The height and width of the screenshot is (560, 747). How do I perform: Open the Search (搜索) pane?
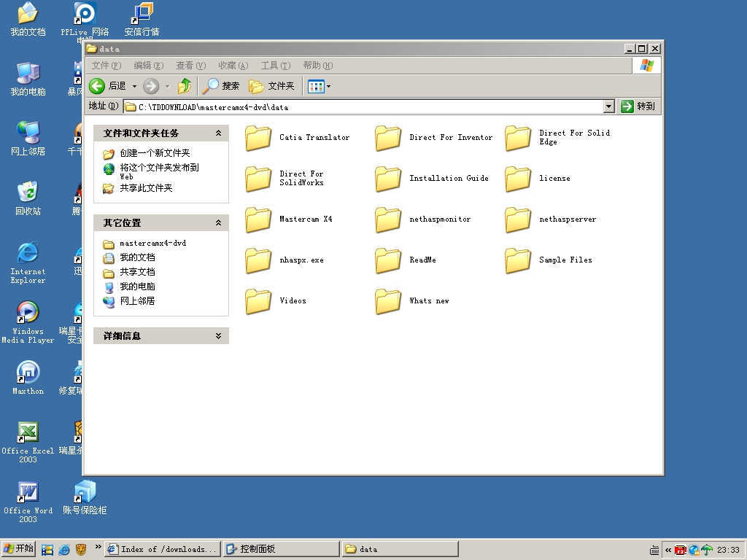pos(220,86)
